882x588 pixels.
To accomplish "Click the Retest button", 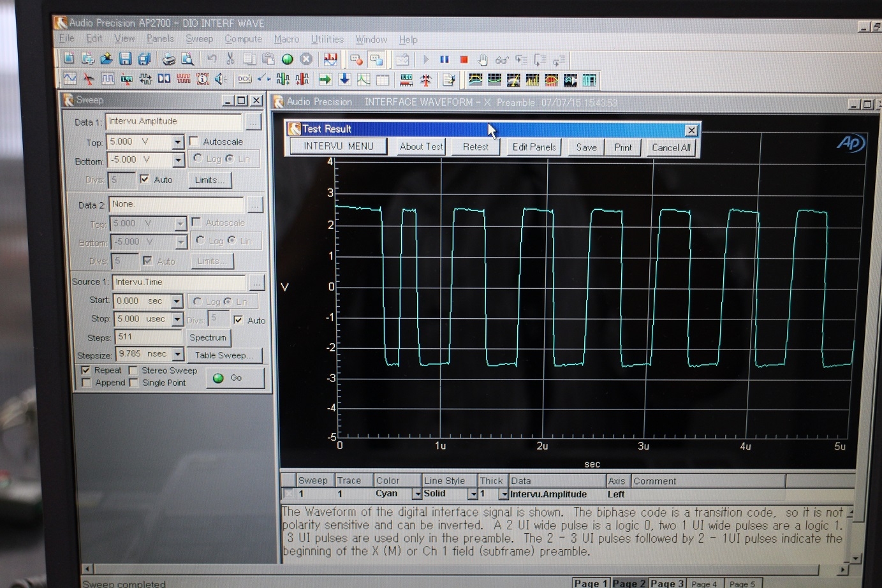I will [476, 147].
